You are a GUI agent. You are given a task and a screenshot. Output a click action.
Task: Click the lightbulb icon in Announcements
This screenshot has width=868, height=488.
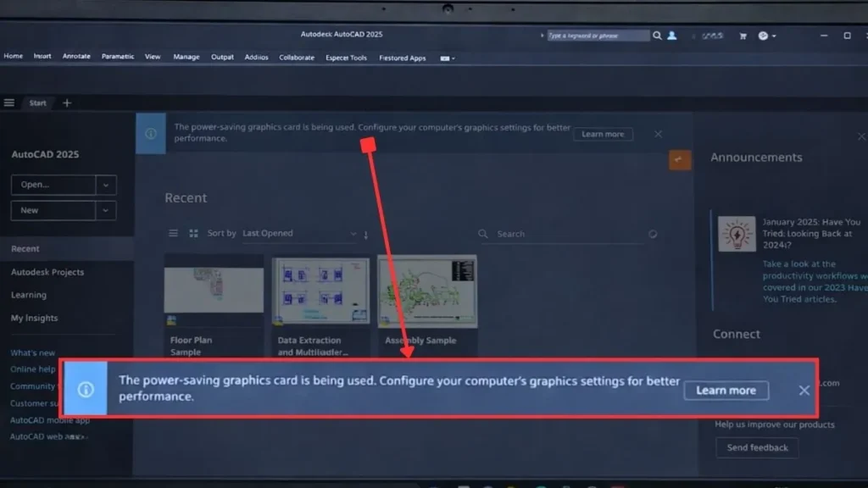tap(737, 235)
